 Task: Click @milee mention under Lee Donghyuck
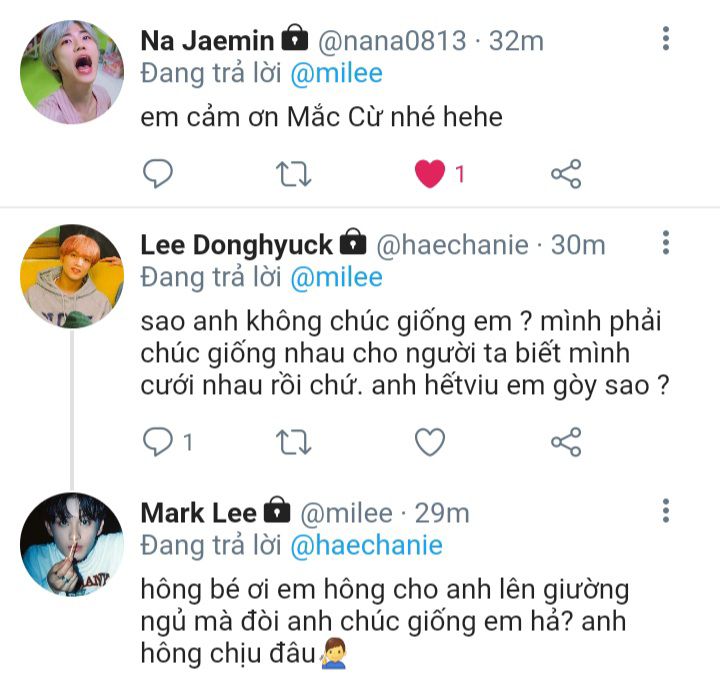coord(336,277)
